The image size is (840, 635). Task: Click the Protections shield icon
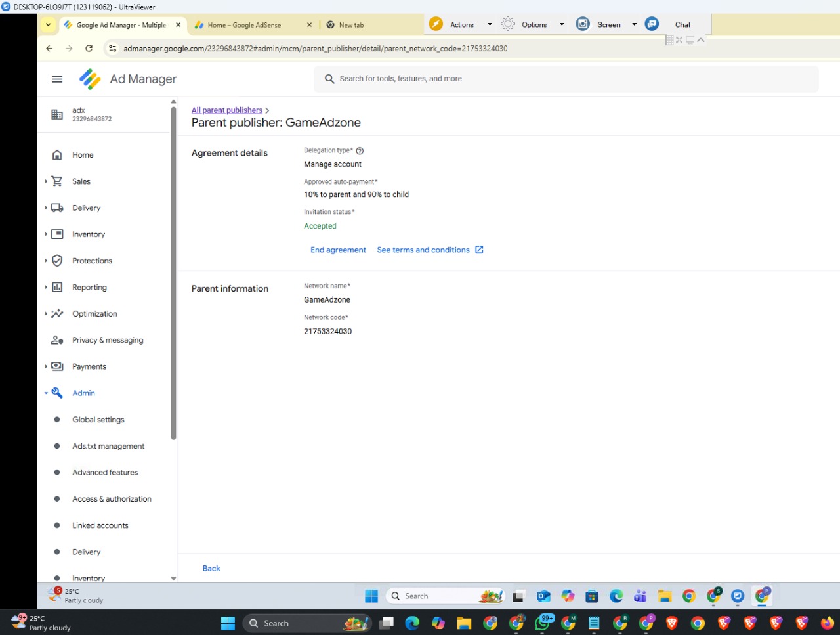(x=57, y=261)
